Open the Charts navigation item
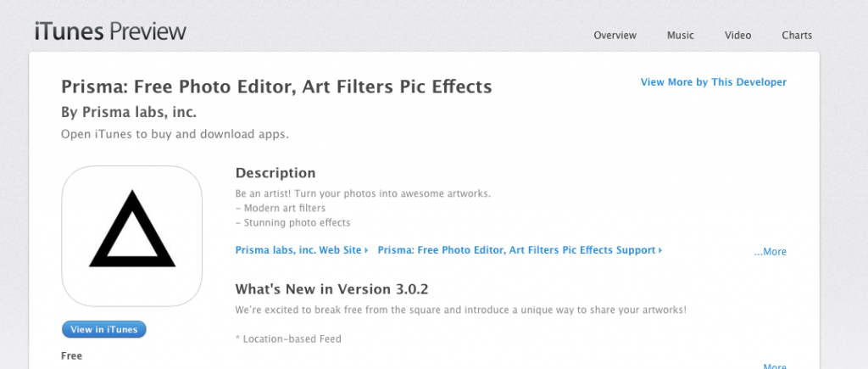The height and width of the screenshot is (369, 868). tap(797, 36)
